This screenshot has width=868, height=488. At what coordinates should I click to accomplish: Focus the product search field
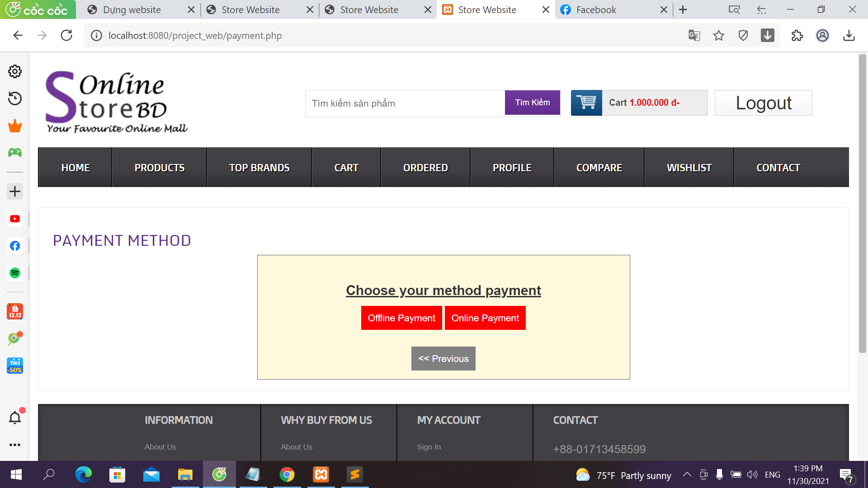click(x=405, y=103)
